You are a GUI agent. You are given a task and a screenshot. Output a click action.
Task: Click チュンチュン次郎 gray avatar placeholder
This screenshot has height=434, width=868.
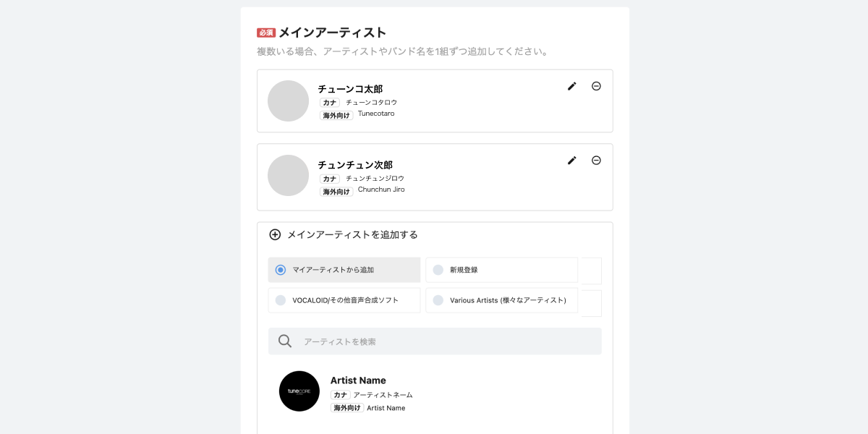[289, 175]
